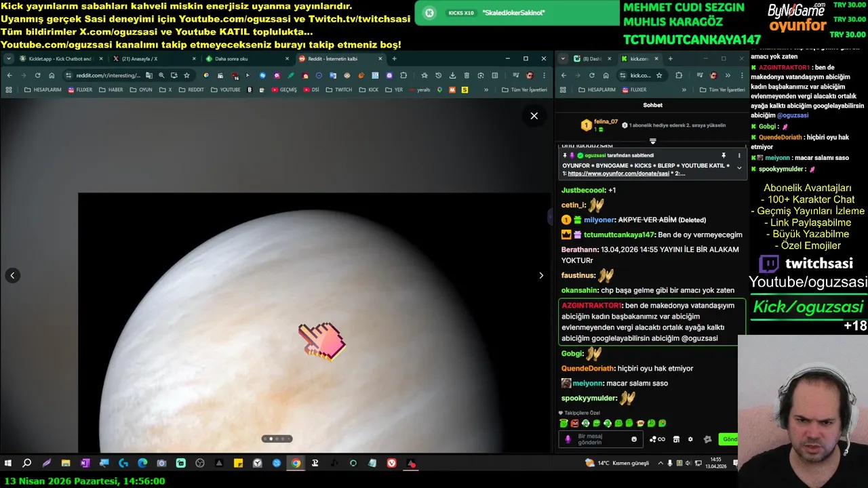This screenshot has height=488, width=868.
Task: Open HABER bookmarks folder
Action: click(111, 89)
